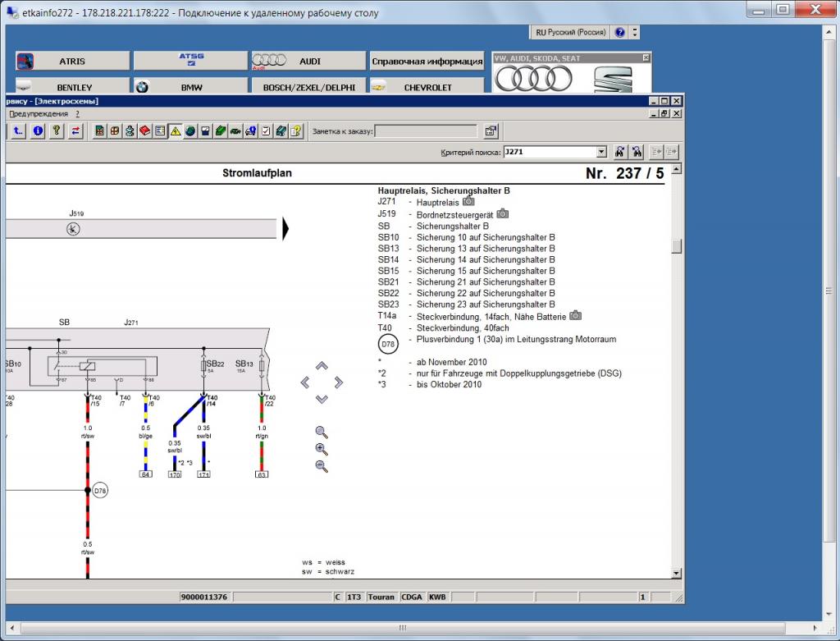This screenshot has height=641, width=840.
Task: Click the blue 't..' toolbar icon
Action: click(x=18, y=130)
